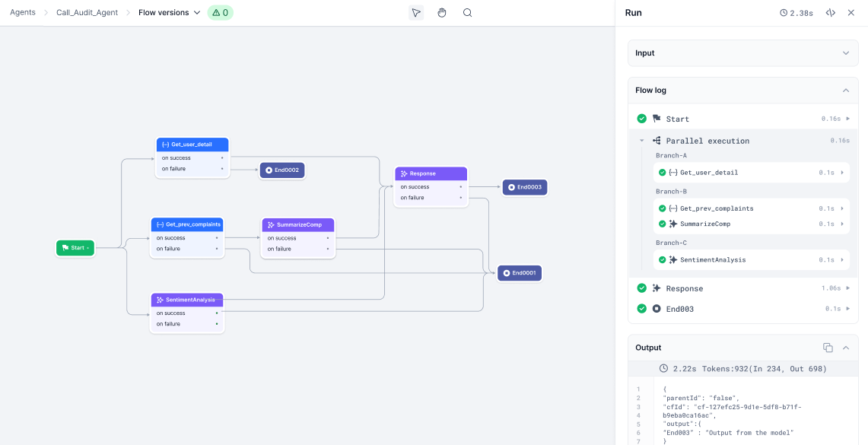Close the Run panel
Image resolution: width=868 pixels, height=445 pixels.
851,13
